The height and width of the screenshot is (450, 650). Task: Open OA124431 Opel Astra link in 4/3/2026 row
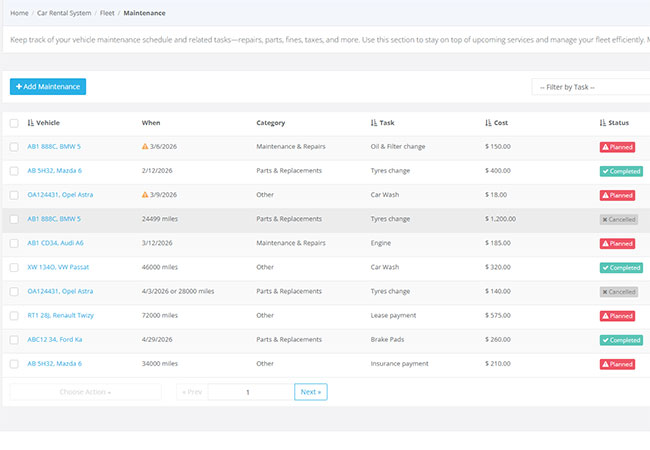click(60, 291)
